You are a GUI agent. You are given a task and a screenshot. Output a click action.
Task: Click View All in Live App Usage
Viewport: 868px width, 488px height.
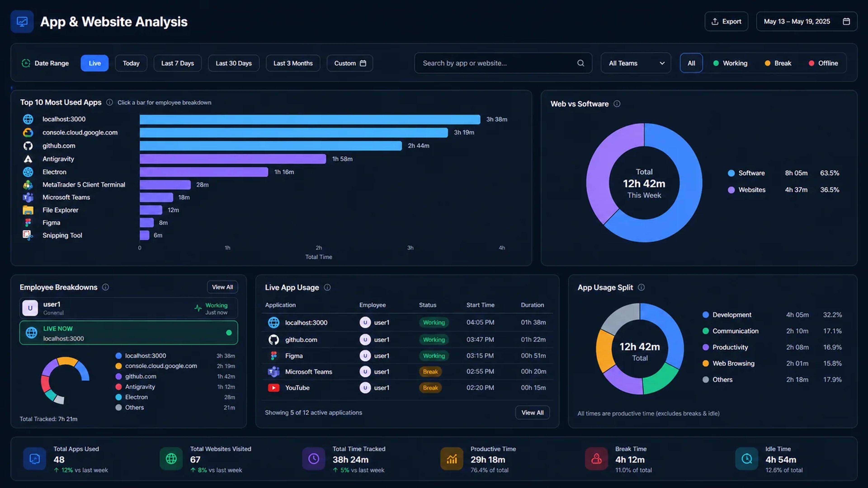coord(532,413)
